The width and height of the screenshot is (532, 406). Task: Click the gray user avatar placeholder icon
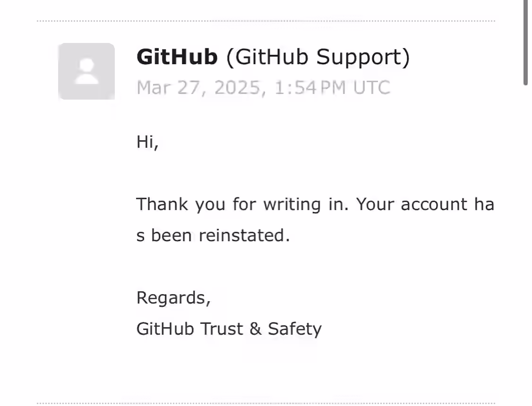click(86, 71)
